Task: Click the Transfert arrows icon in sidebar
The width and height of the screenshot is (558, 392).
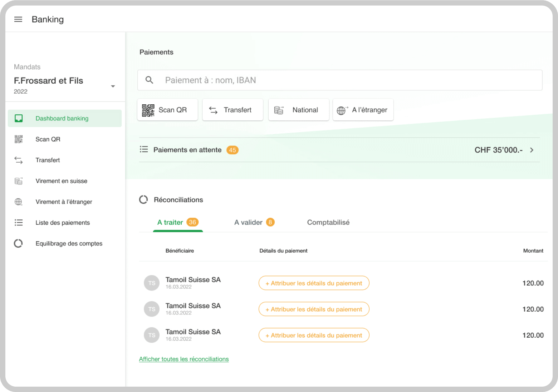Action: (x=18, y=160)
